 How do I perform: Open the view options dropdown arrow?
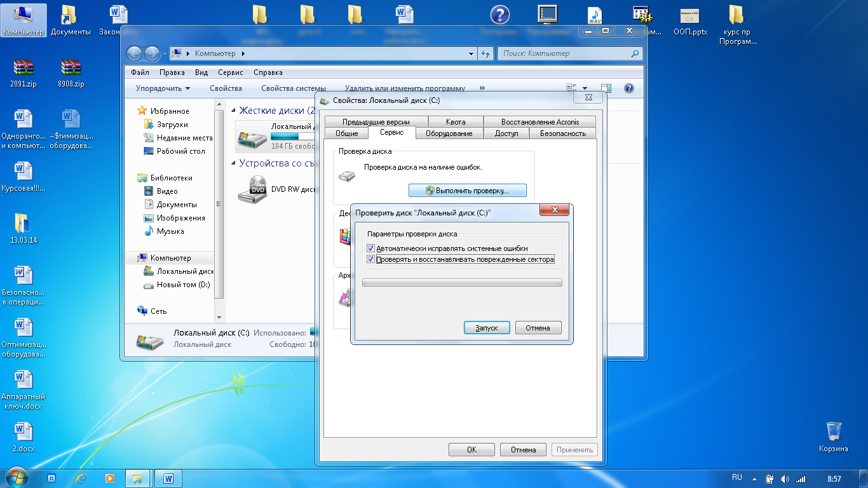tap(585, 88)
